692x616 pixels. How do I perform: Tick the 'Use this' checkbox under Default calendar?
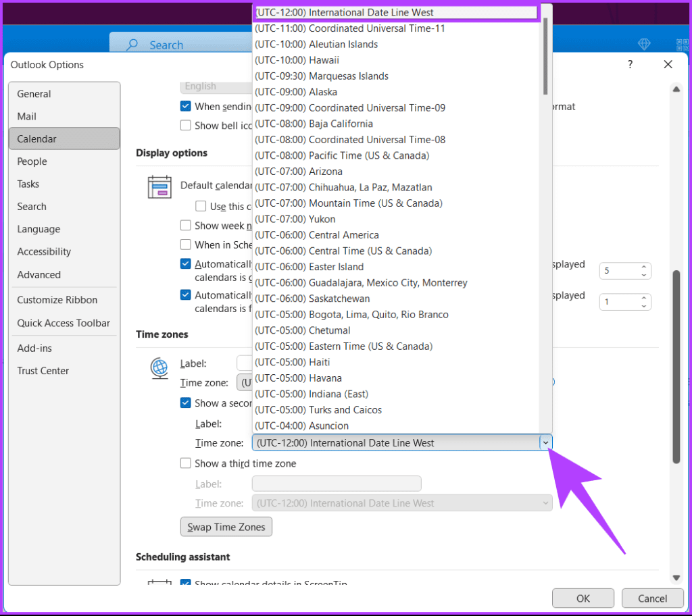[x=201, y=206]
